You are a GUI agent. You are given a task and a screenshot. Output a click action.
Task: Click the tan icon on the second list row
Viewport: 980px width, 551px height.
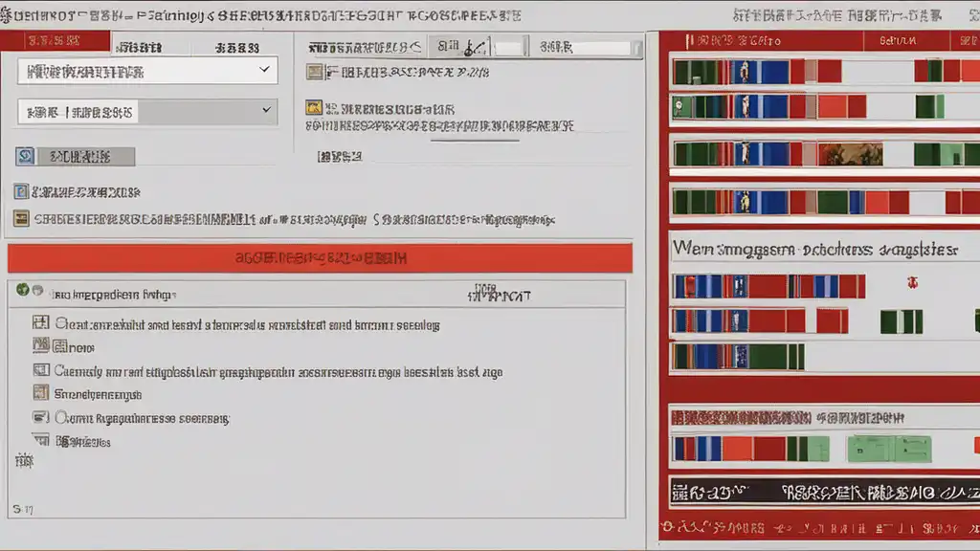coord(40,344)
